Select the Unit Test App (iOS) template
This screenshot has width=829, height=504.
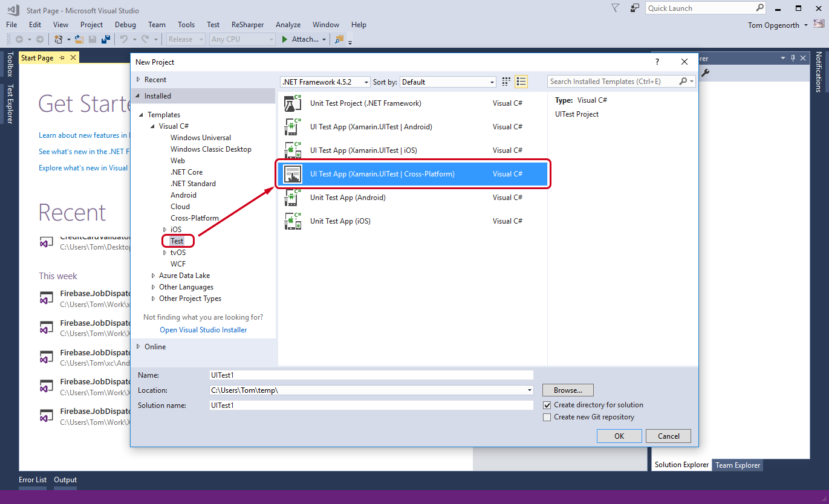pyautogui.click(x=413, y=221)
